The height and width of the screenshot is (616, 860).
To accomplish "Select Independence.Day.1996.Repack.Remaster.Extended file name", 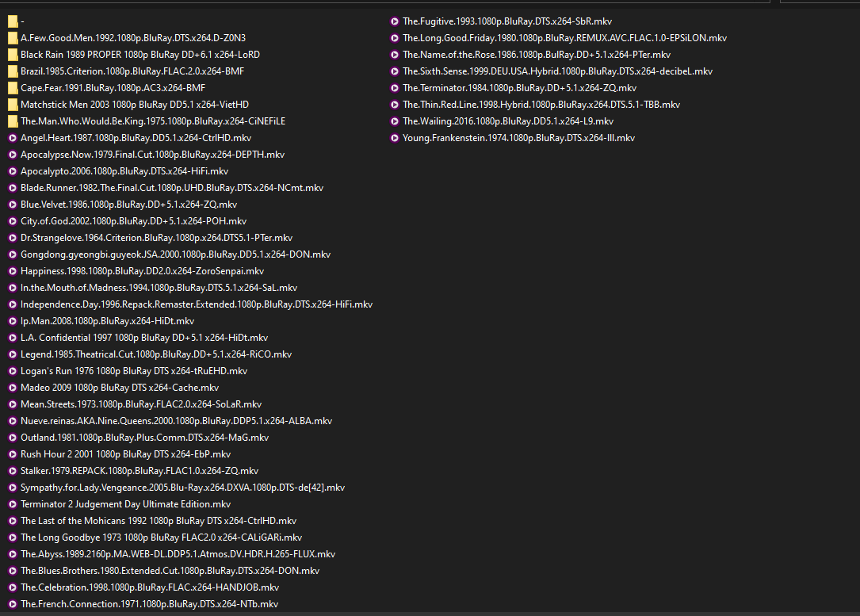I will pos(197,304).
